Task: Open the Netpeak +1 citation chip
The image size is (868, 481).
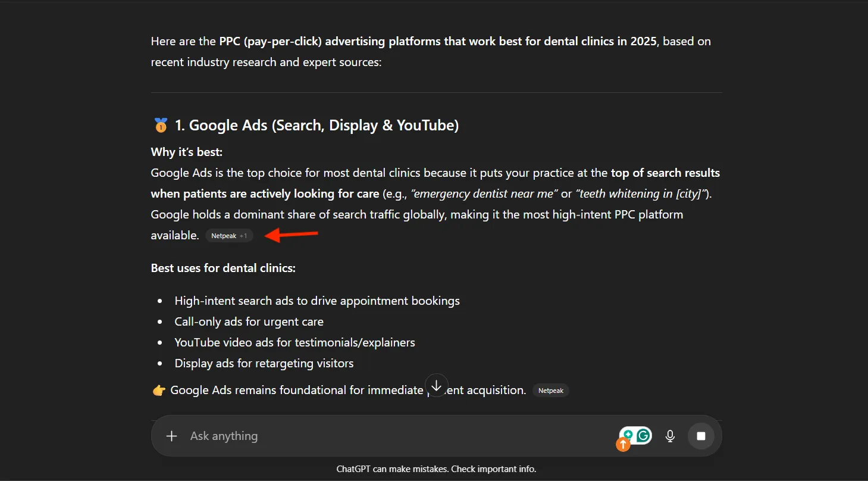Action: tap(229, 236)
